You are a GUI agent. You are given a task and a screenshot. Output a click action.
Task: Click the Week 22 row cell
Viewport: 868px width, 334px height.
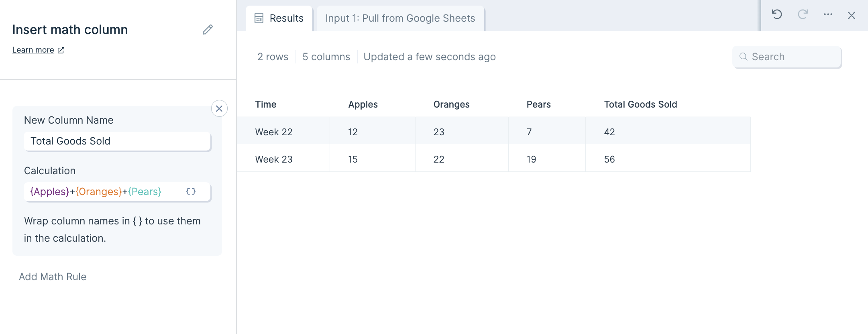(x=274, y=132)
